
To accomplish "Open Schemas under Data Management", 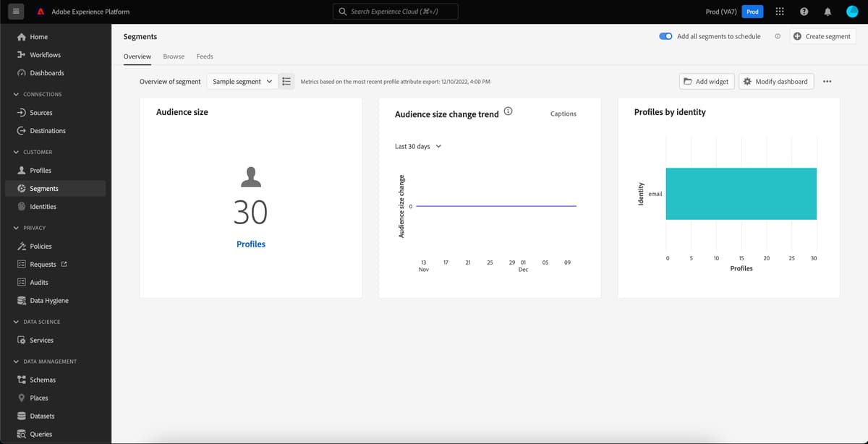I will point(44,379).
